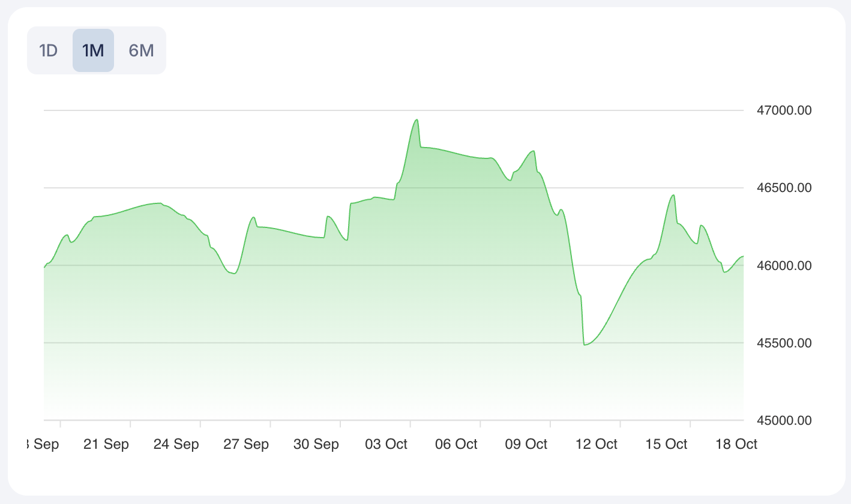The width and height of the screenshot is (851, 504).
Task: Click the 18 Oct axis label
Action: tap(736, 444)
